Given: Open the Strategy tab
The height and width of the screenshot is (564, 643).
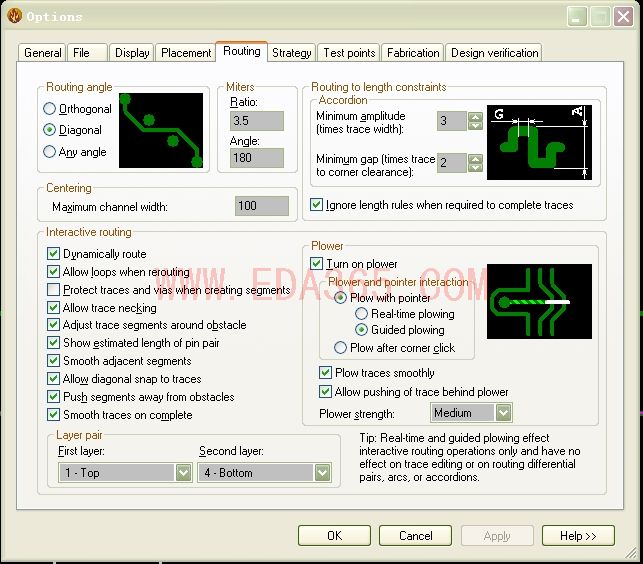Looking at the screenshot, I should tap(292, 53).
